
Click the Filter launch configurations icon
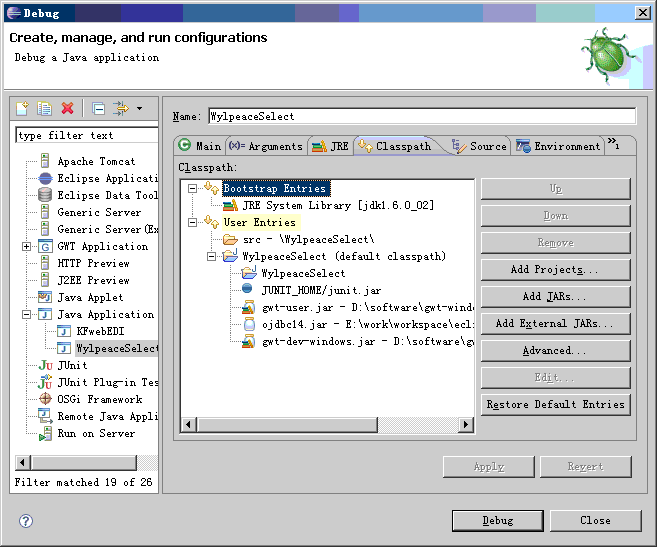121,109
